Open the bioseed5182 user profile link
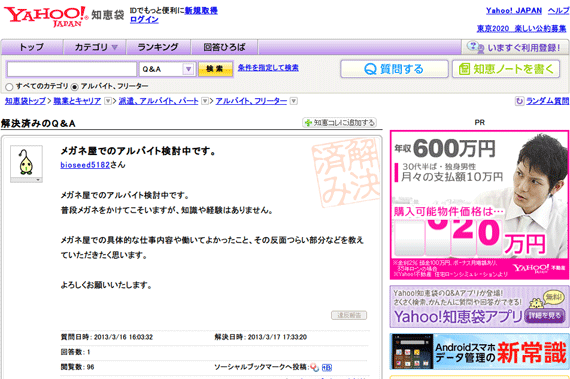 pos(85,165)
